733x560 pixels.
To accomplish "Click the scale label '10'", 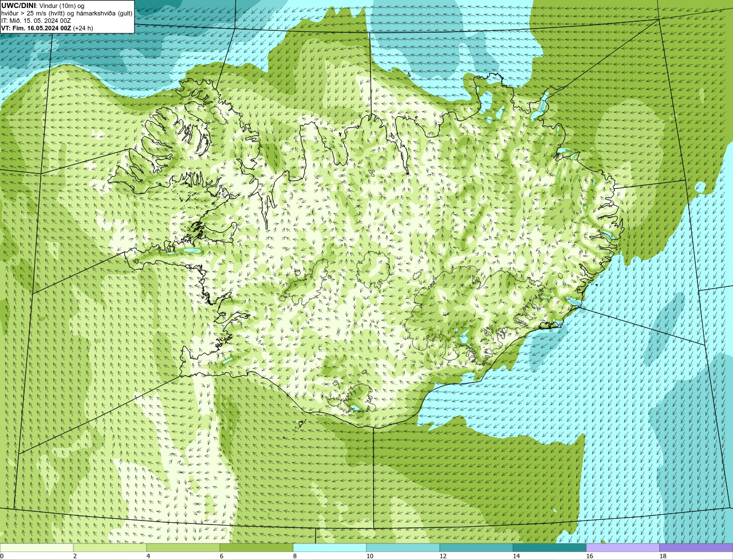I will click(370, 556).
